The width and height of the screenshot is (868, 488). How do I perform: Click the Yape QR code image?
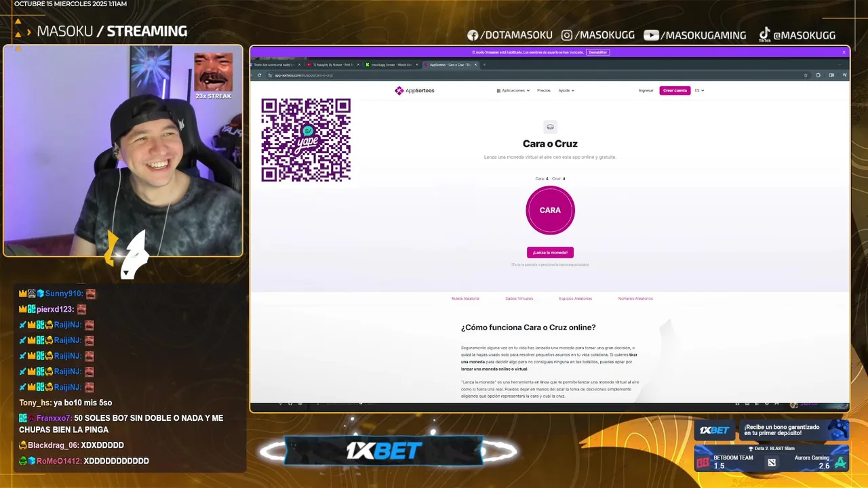click(x=306, y=140)
